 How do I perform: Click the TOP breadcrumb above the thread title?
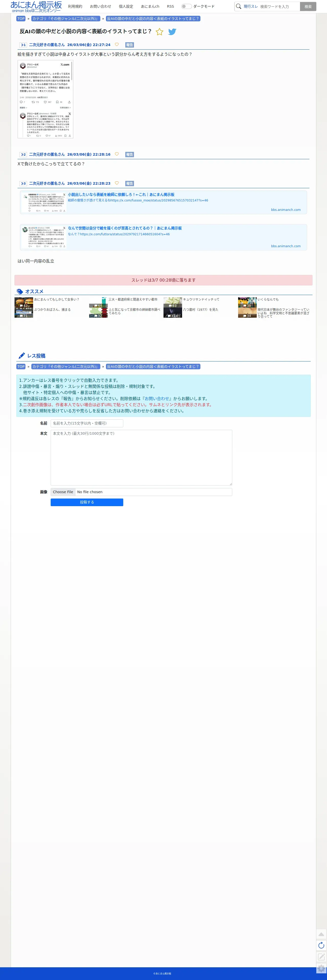pyautogui.click(x=21, y=19)
